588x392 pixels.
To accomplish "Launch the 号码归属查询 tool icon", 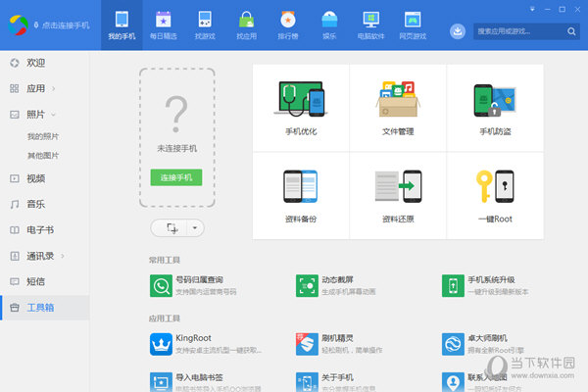I will pyautogui.click(x=161, y=286).
